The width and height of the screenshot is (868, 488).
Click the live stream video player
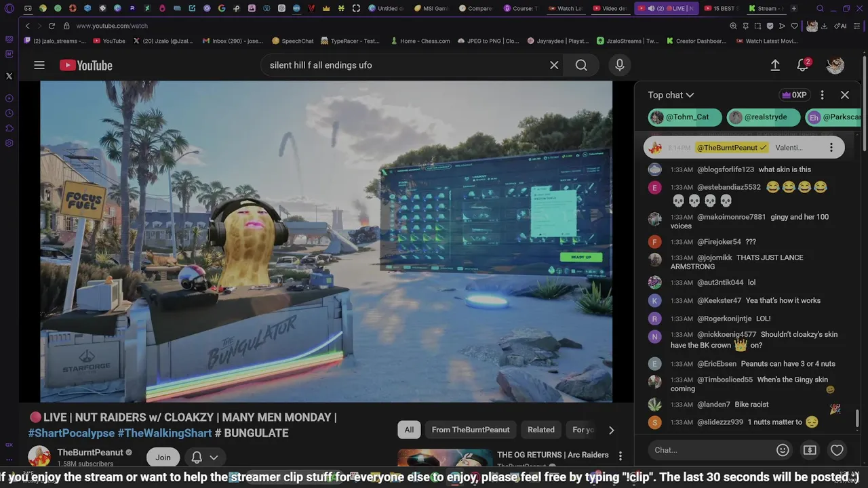[326, 241]
